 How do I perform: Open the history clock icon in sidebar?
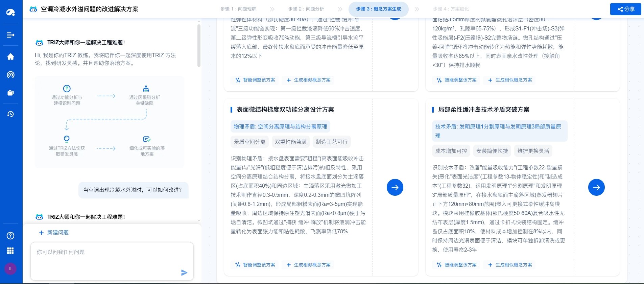pos(10,114)
